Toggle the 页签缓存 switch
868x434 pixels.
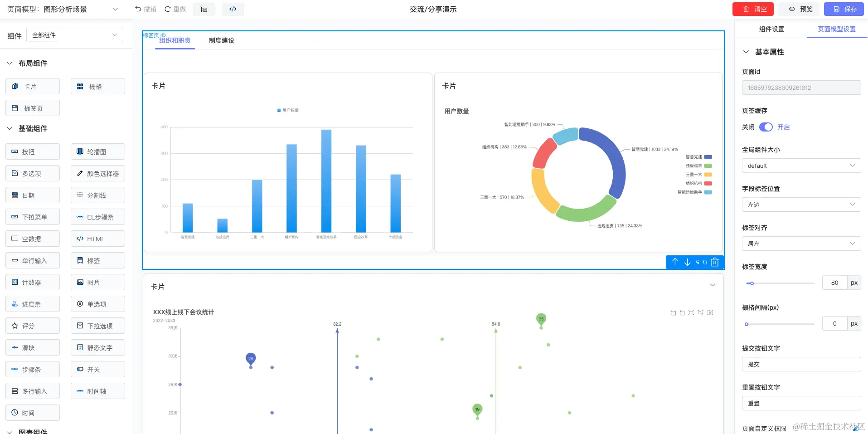(x=766, y=127)
